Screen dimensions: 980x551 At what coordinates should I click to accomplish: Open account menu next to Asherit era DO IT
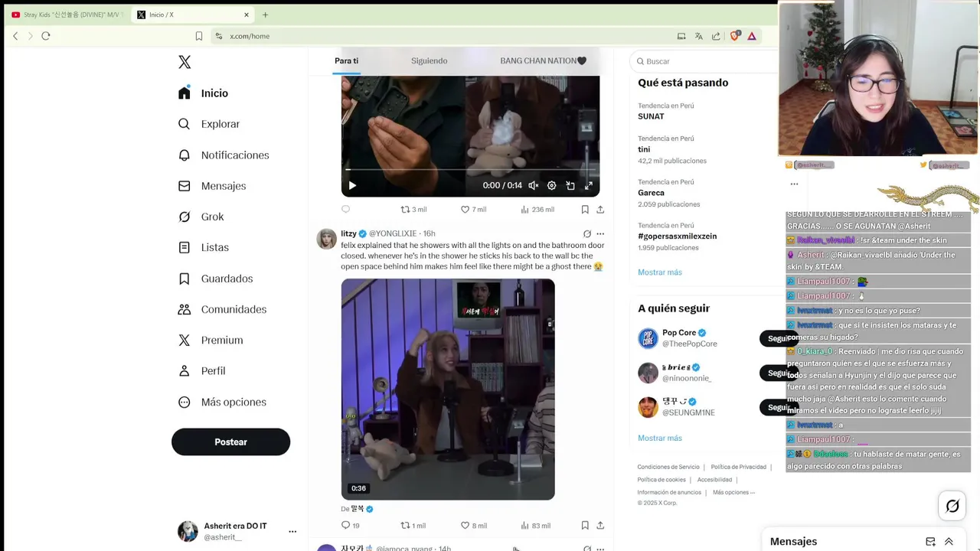pos(292,531)
